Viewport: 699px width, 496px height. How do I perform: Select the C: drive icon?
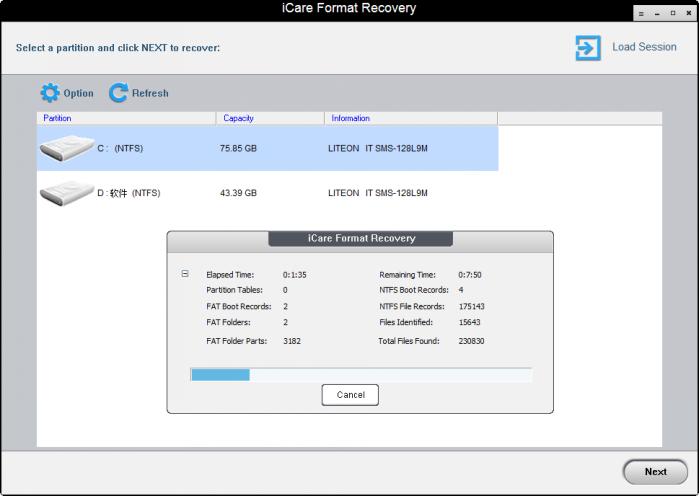point(67,148)
